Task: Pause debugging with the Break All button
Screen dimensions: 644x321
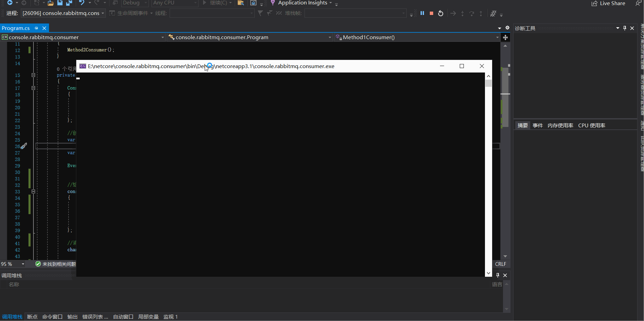Action: pyautogui.click(x=422, y=13)
